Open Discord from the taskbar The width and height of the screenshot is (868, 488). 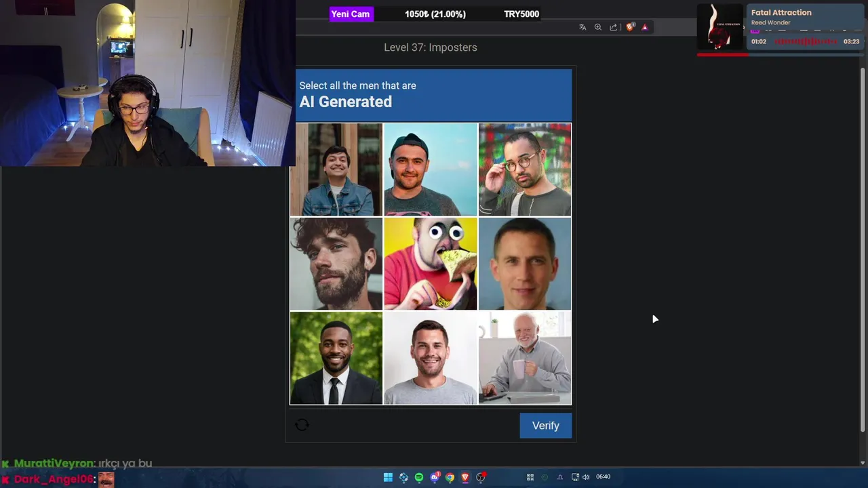tap(435, 477)
